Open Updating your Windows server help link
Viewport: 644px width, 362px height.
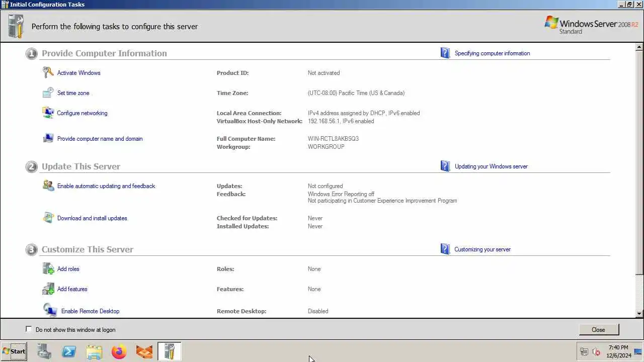(x=491, y=166)
